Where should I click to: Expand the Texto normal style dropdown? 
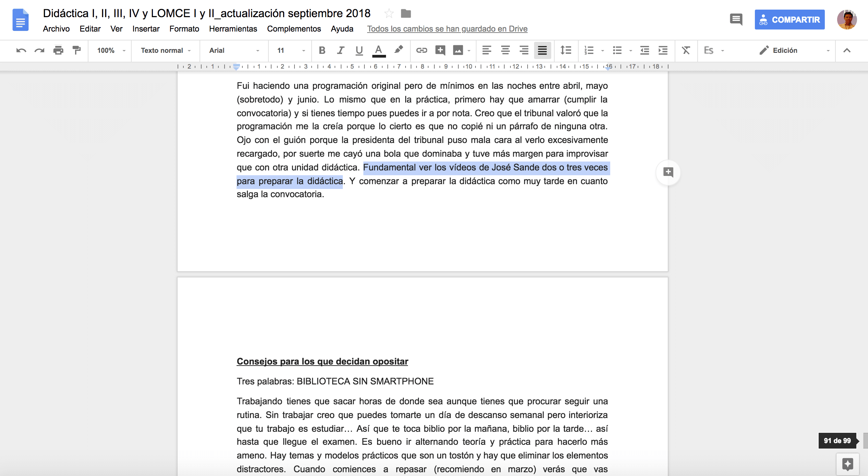(166, 50)
